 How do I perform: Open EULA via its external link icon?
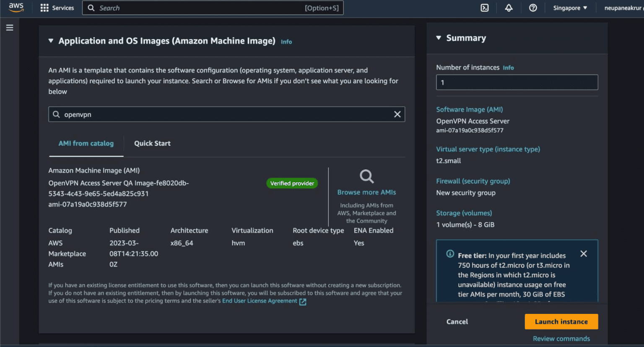point(303,301)
